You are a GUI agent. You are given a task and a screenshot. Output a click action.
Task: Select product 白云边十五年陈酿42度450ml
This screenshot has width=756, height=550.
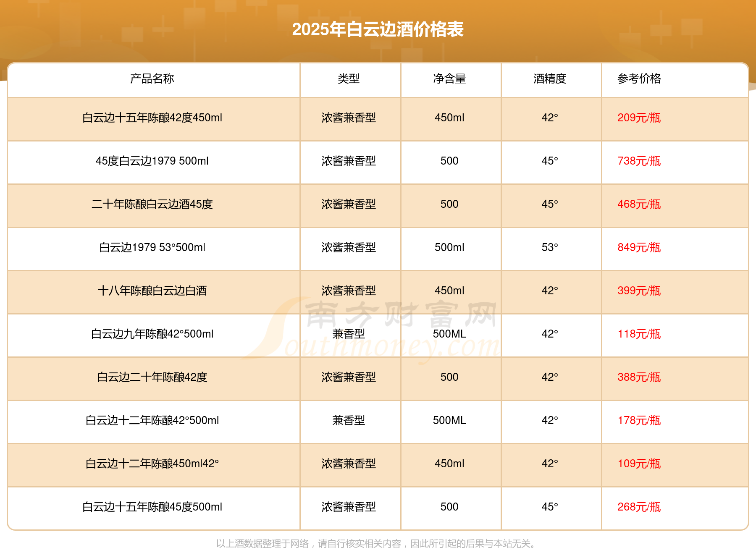tap(152, 118)
